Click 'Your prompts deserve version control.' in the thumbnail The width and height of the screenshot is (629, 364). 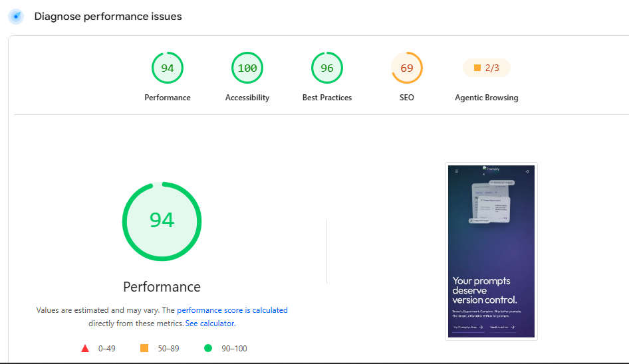tap(485, 290)
